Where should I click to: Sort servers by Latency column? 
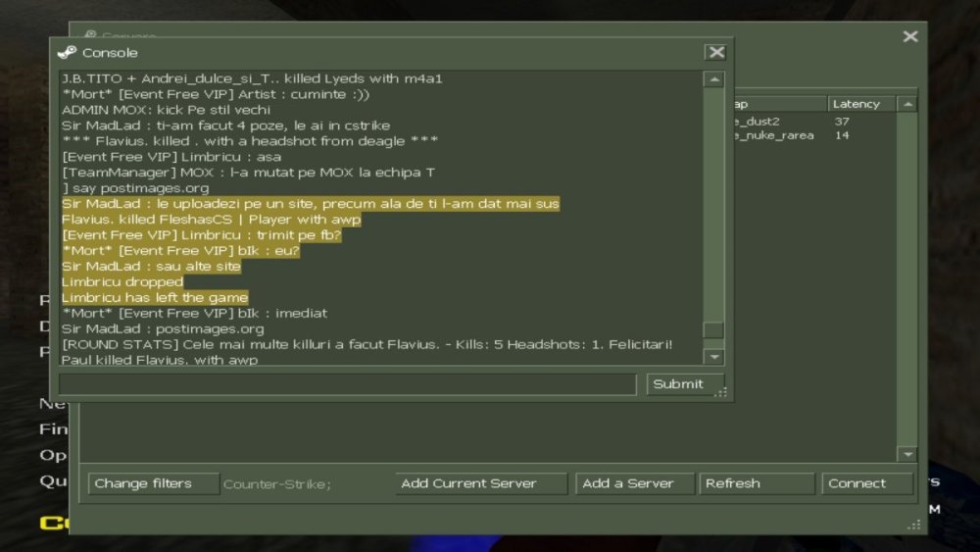tap(862, 104)
